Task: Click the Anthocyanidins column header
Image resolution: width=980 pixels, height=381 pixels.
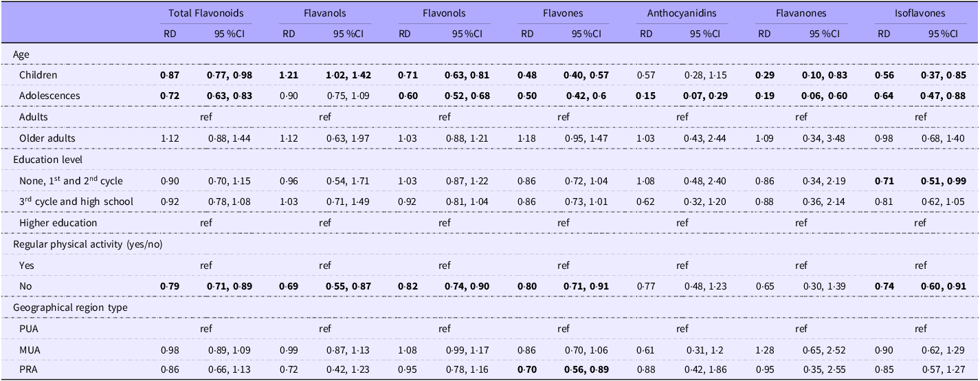Action: (682, 12)
